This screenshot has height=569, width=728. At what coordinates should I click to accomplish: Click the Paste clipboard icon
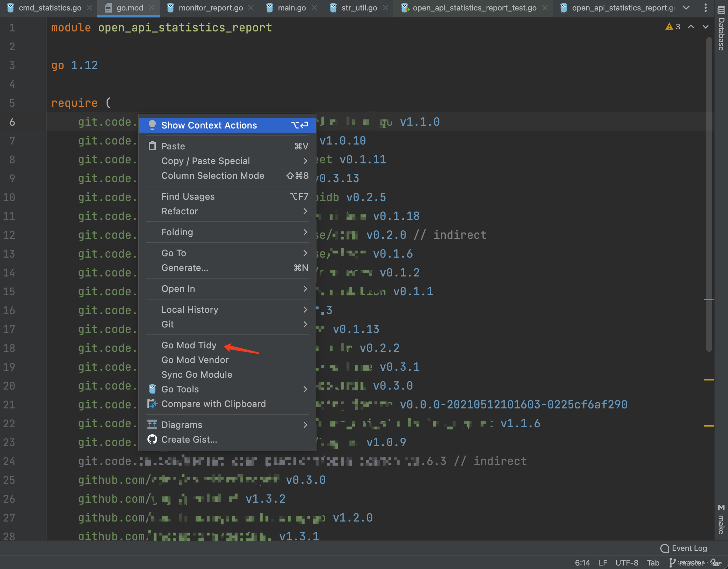pyautogui.click(x=152, y=146)
